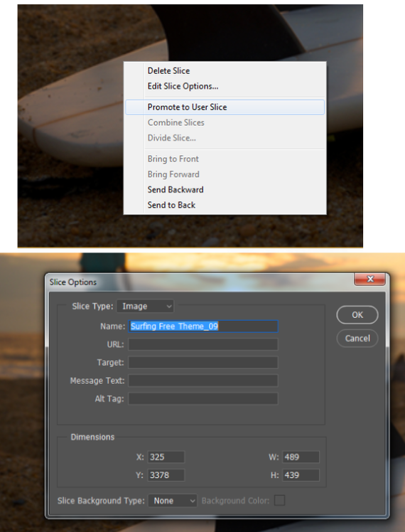The image size is (405, 532).
Task: Select the Message Text field
Action: (x=203, y=381)
